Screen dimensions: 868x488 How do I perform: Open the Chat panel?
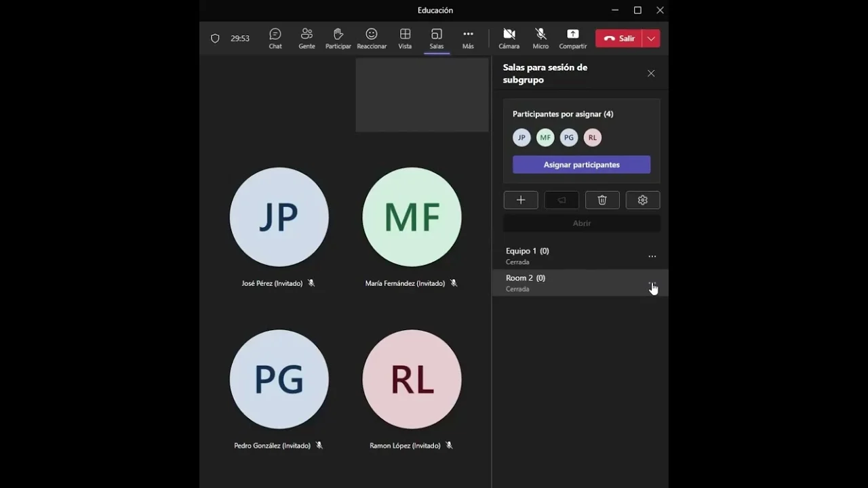[x=275, y=39]
